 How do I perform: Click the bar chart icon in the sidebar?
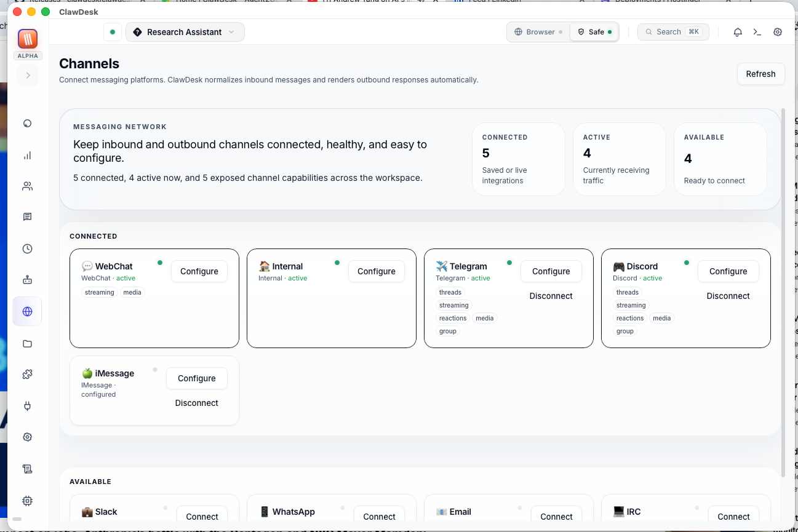[27, 156]
